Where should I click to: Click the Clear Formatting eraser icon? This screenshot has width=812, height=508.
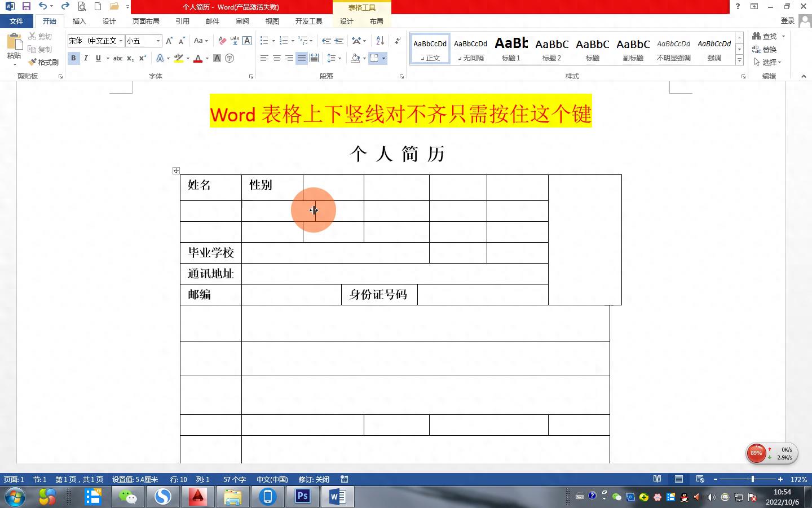coord(222,41)
